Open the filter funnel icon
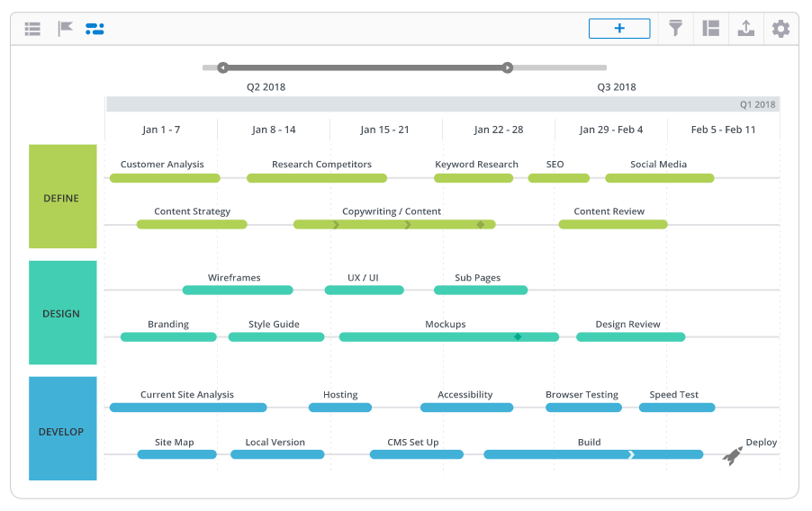 (675, 28)
